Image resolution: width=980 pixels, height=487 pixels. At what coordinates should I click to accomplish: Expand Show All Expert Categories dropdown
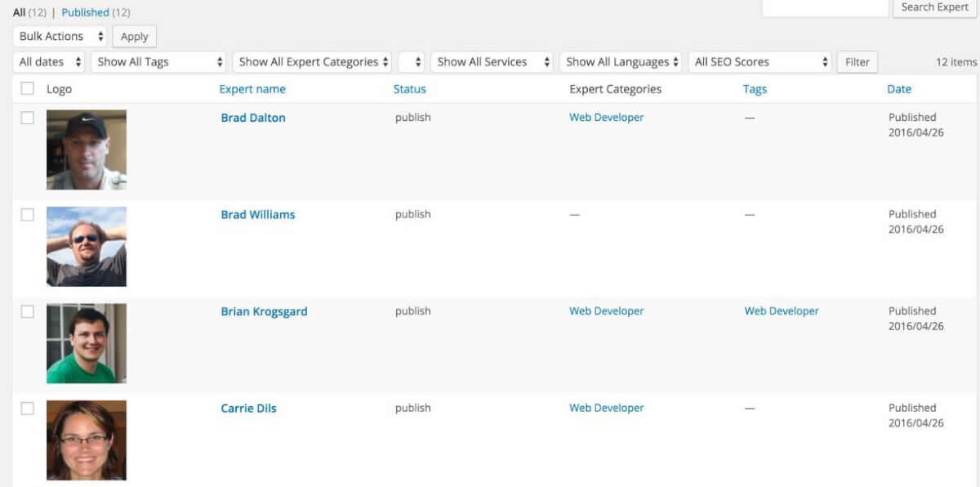312,61
